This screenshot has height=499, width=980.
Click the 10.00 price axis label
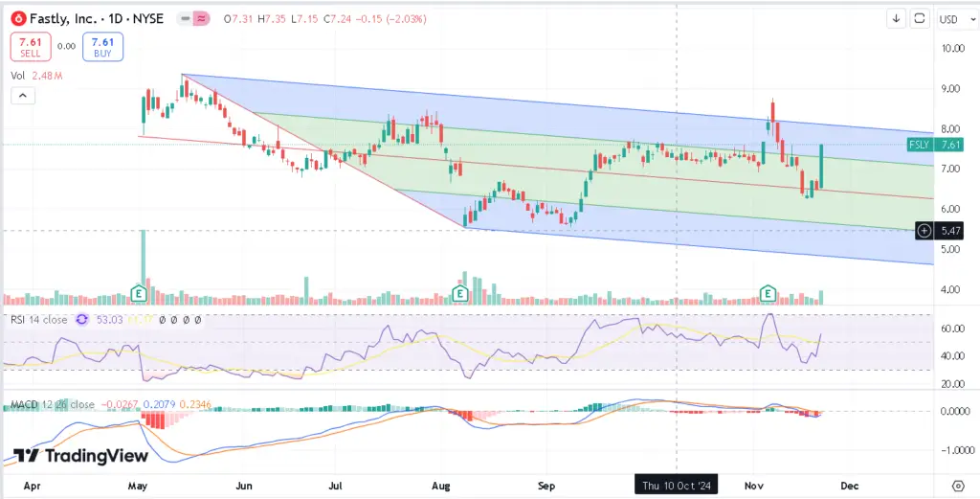[x=952, y=48]
